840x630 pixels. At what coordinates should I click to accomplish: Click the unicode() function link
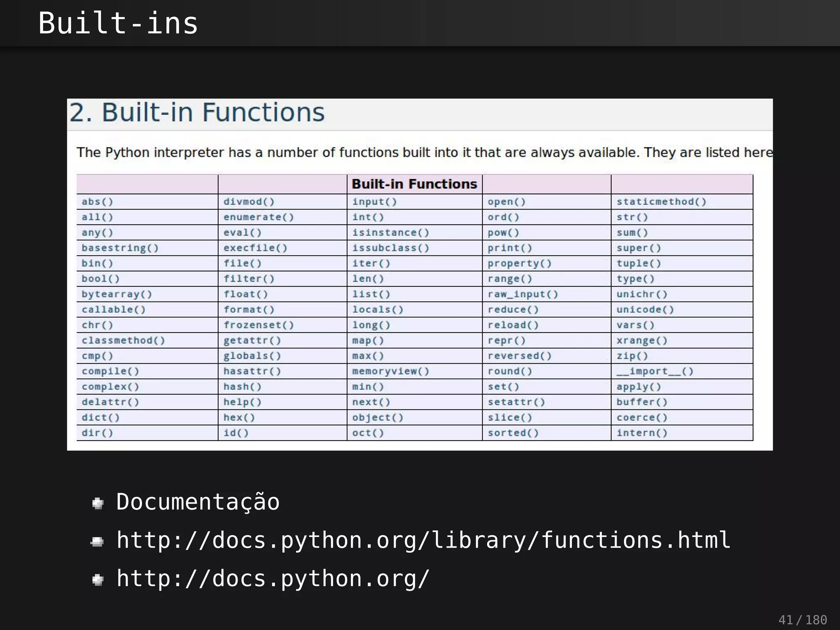click(x=645, y=310)
